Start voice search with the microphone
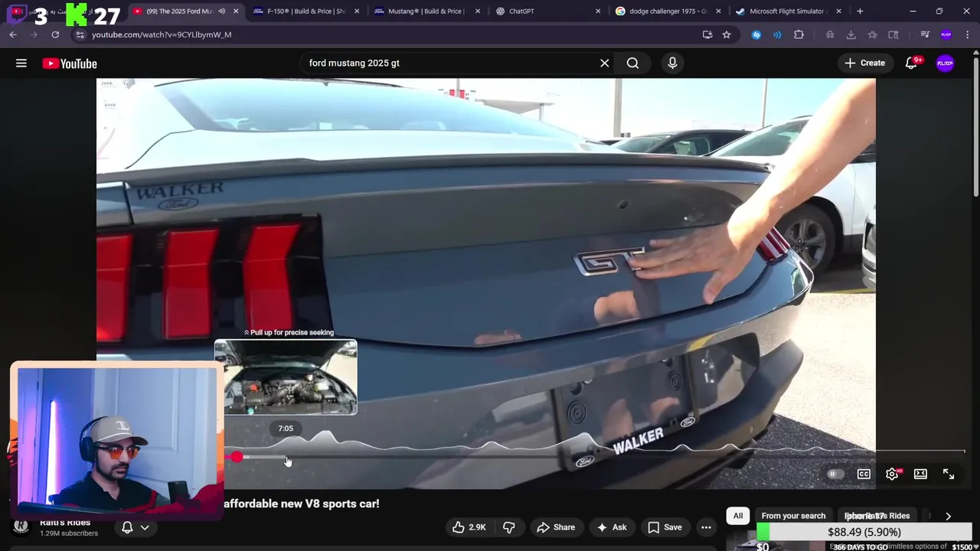 click(x=672, y=64)
